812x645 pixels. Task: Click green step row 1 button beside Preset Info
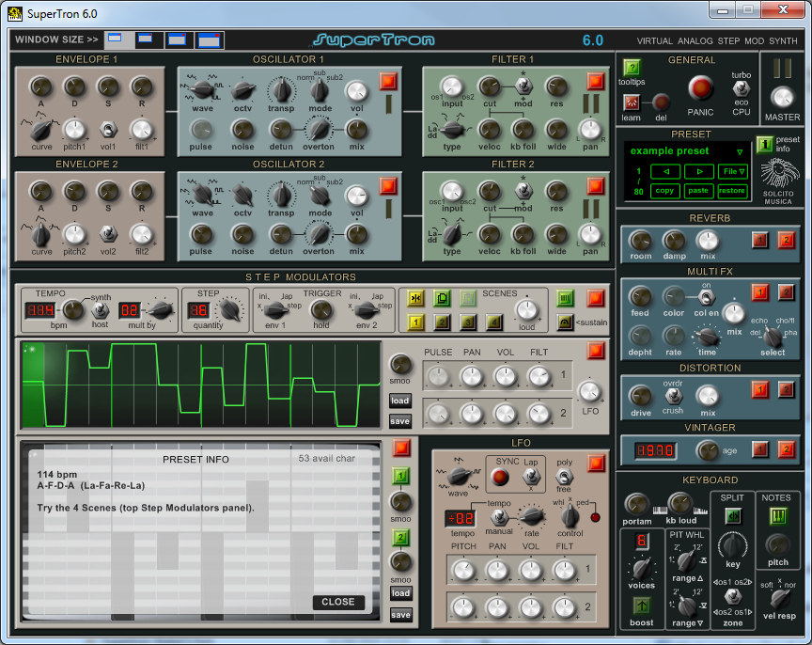(400, 475)
